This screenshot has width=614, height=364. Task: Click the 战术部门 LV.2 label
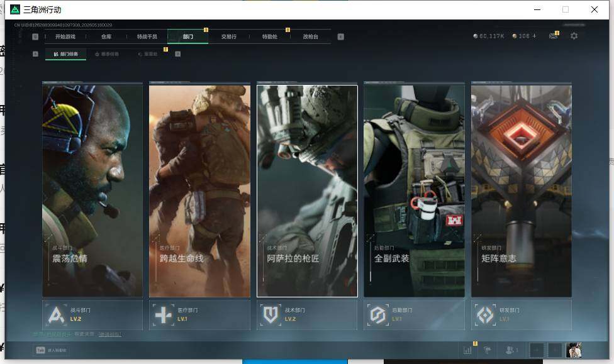(290, 319)
